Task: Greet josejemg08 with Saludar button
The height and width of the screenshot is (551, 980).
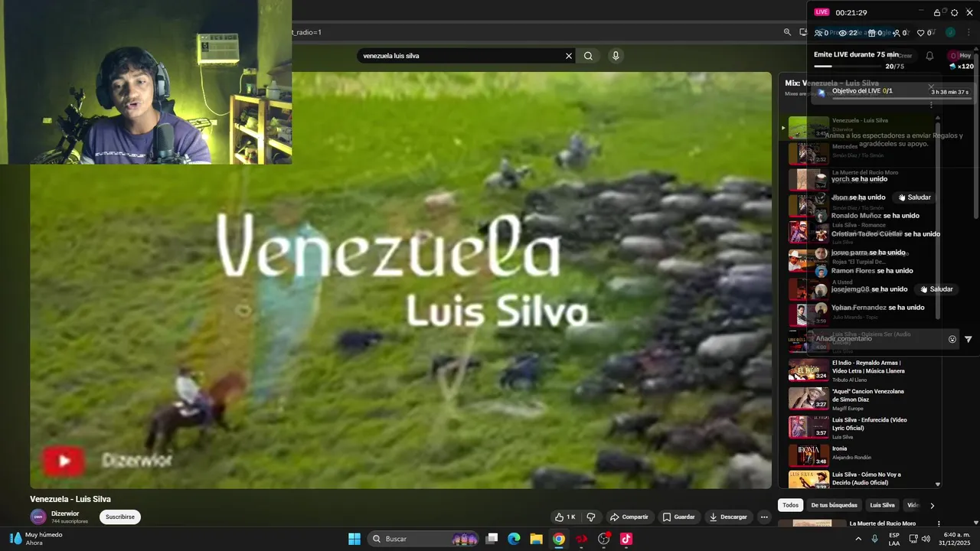Action: 937,289
